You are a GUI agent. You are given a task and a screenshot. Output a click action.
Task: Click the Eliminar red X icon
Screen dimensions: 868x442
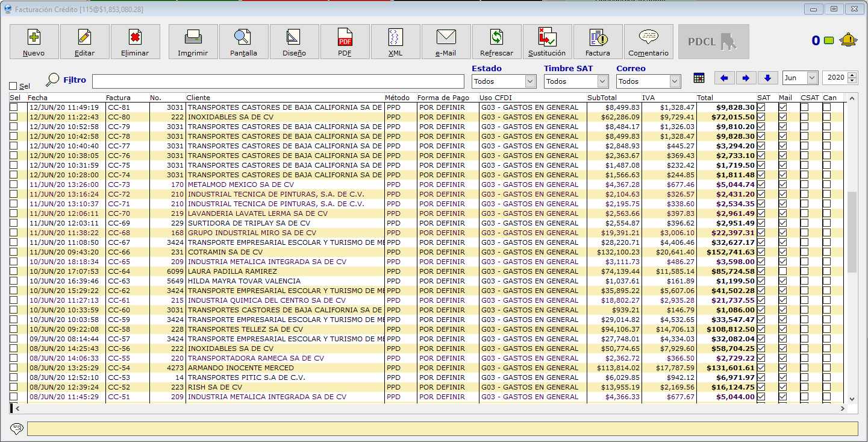(x=136, y=37)
